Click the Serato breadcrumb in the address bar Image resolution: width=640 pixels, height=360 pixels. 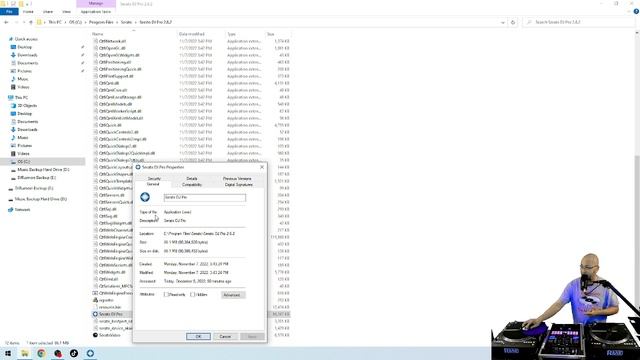127,22
